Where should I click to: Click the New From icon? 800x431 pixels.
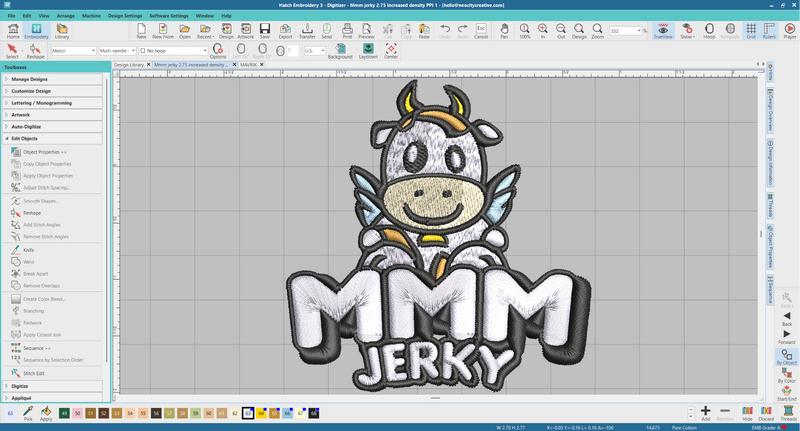point(163,31)
